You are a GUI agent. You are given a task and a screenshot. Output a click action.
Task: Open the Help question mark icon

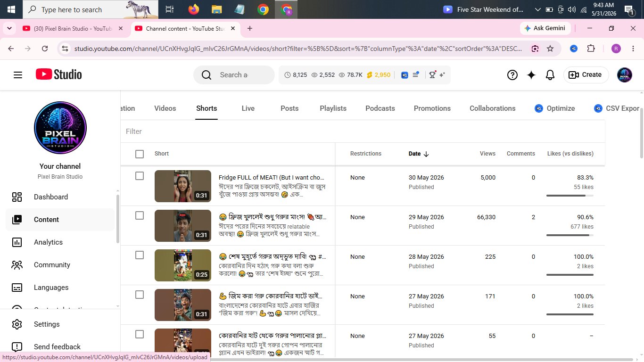pyautogui.click(x=512, y=75)
